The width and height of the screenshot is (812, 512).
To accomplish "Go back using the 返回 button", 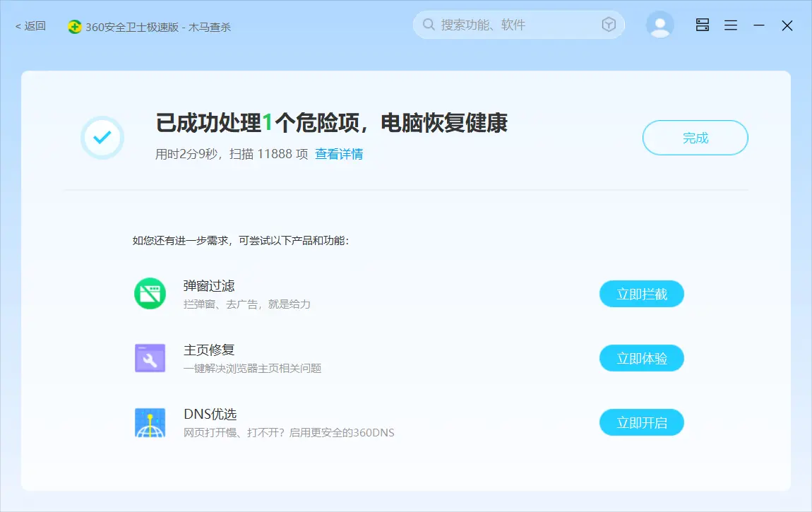I will tap(30, 26).
